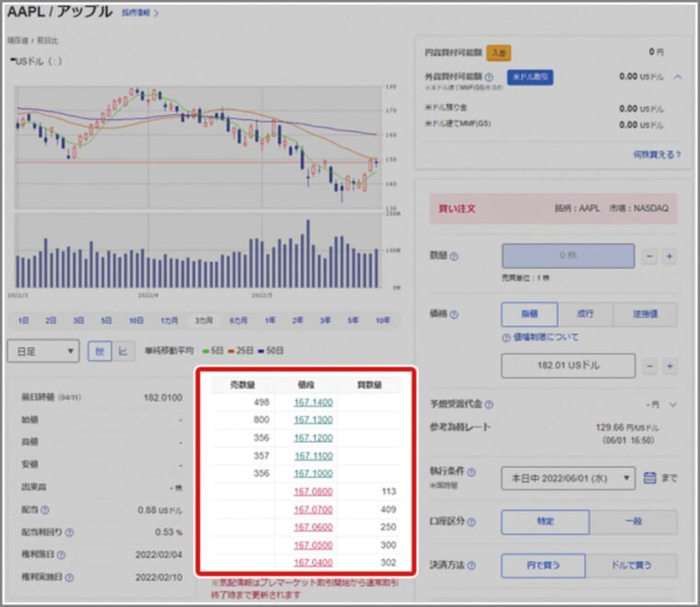
Task: Open the price range restriction info link
Action: tap(540, 337)
